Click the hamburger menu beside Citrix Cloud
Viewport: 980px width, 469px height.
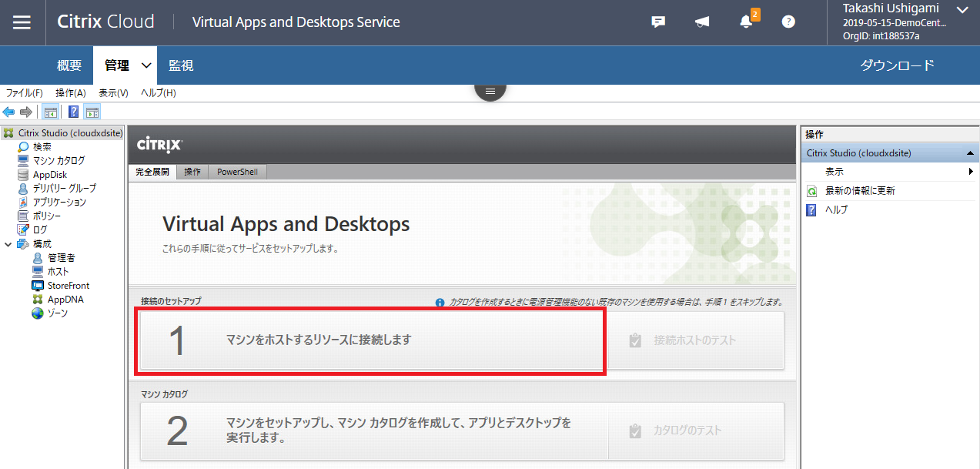coord(22,22)
